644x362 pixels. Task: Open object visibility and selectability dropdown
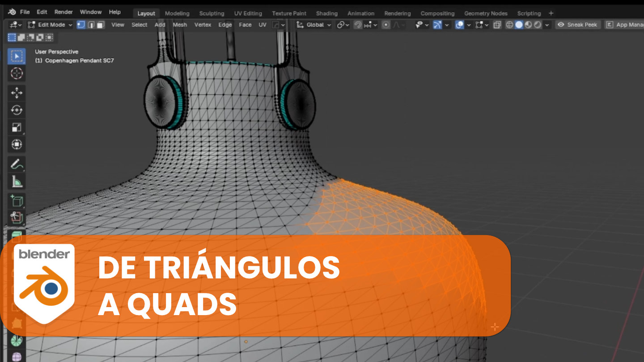(422, 25)
